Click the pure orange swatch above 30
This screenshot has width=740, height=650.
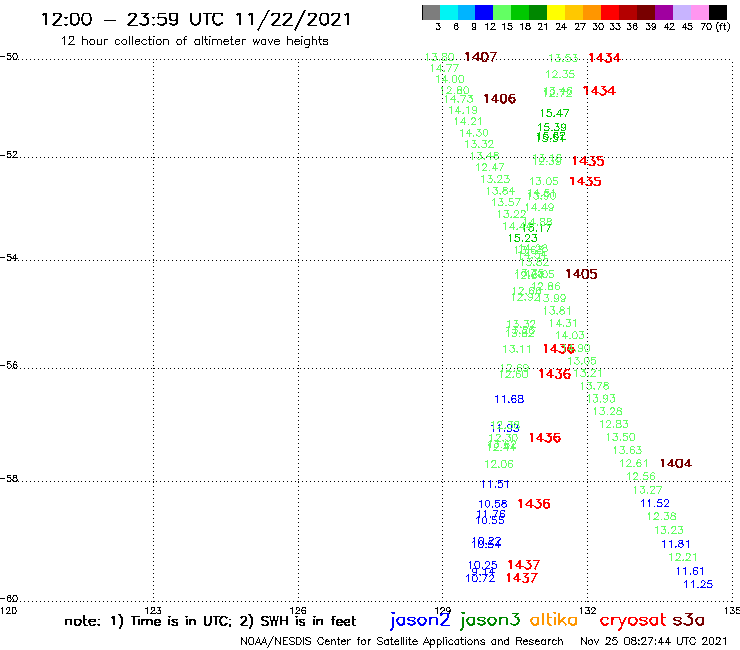[592, 12]
